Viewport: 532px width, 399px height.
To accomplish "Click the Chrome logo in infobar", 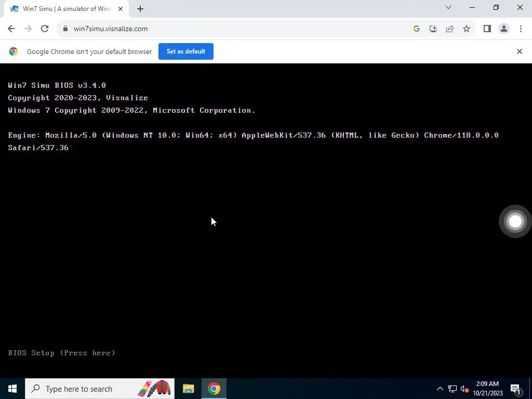I will (x=14, y=51).
